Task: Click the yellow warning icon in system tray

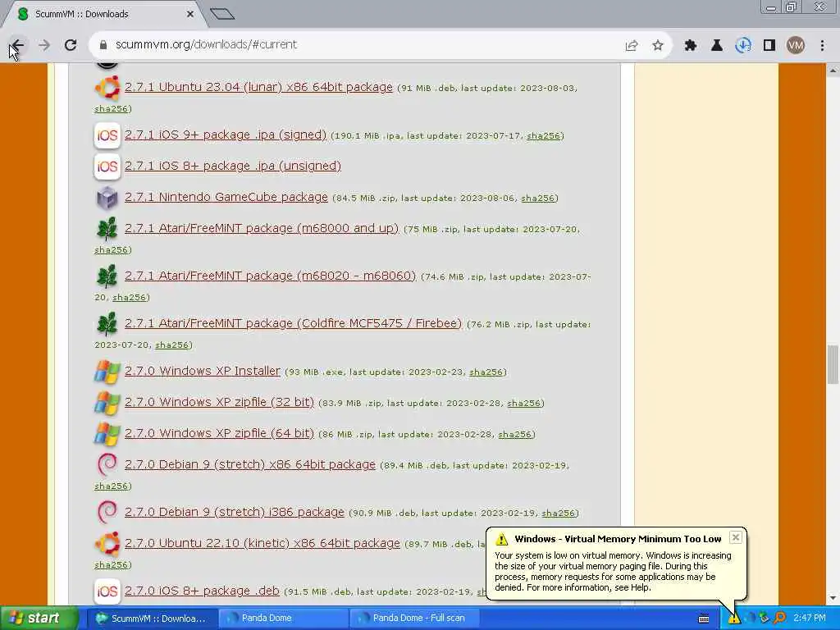Action: [733, 619]
